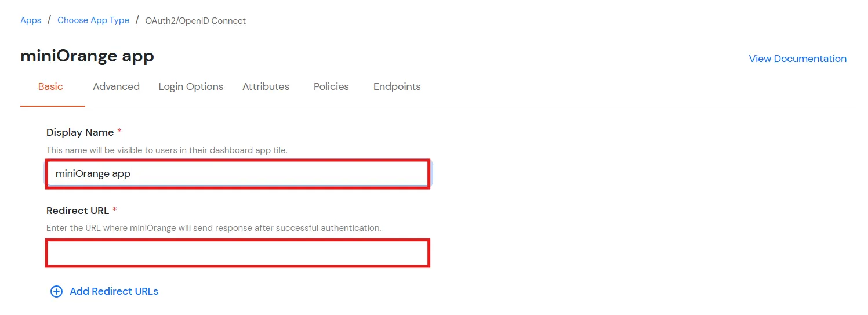Switch to the Advanced tab
868x315 pixels.
tap(116, 86)
